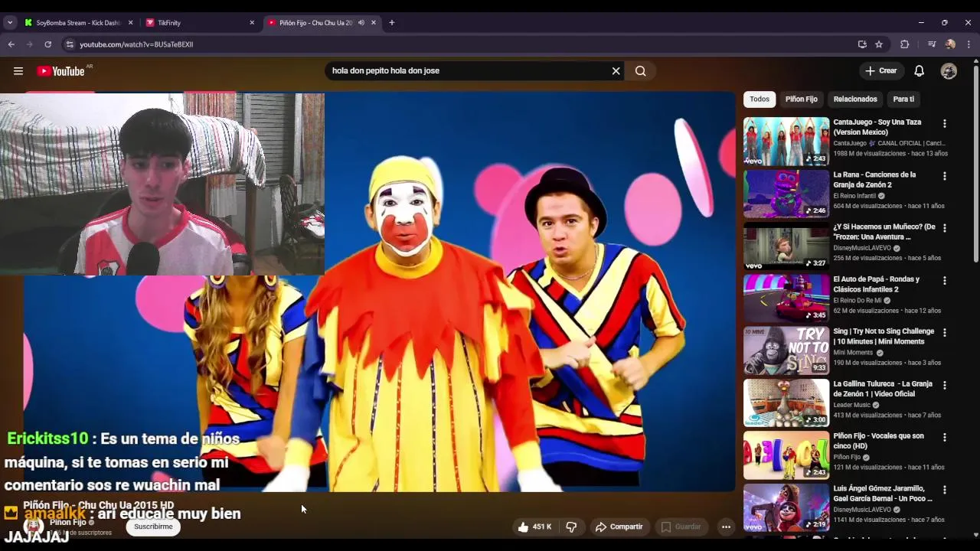
Task: Click the address bar URL
Action: pyautogui.click(x=136, y=44)
